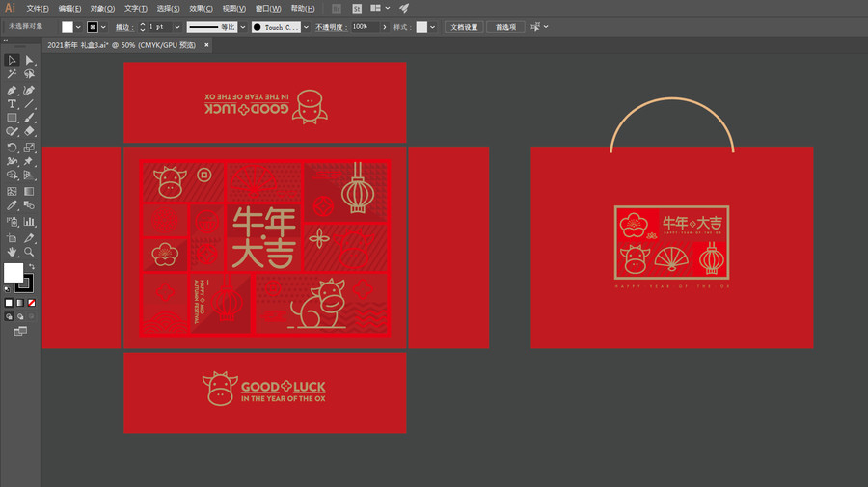Select the Slice tool

click(x=29, y=237)
